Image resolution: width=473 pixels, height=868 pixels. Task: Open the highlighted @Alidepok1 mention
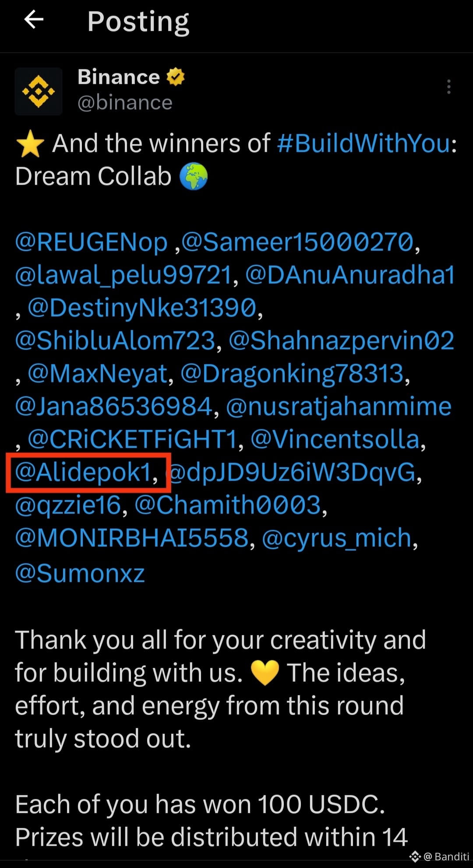coord(83,472)
